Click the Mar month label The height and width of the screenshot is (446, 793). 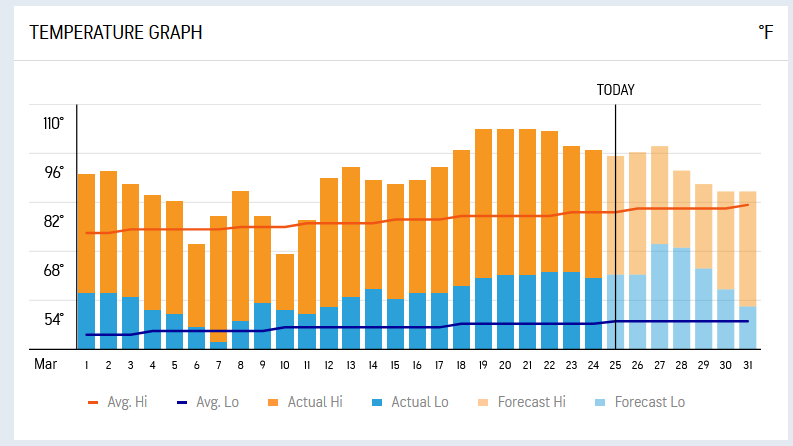pos(46,364)
